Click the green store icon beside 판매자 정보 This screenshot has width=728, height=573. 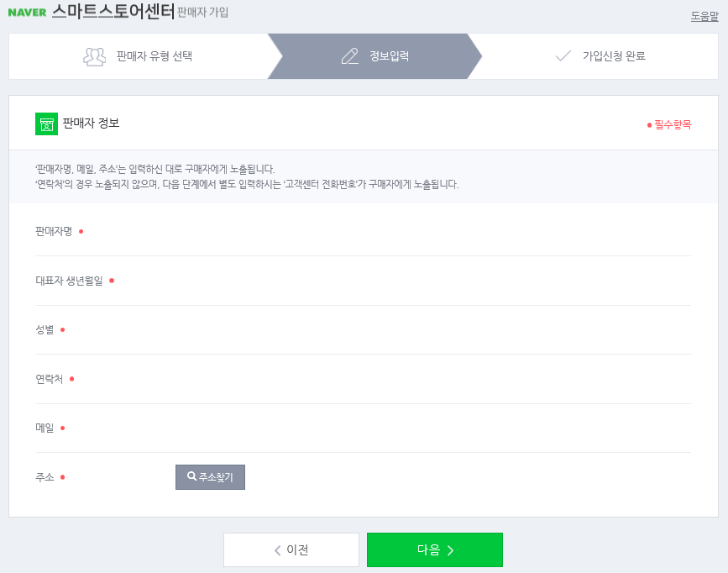coord(46,124)
